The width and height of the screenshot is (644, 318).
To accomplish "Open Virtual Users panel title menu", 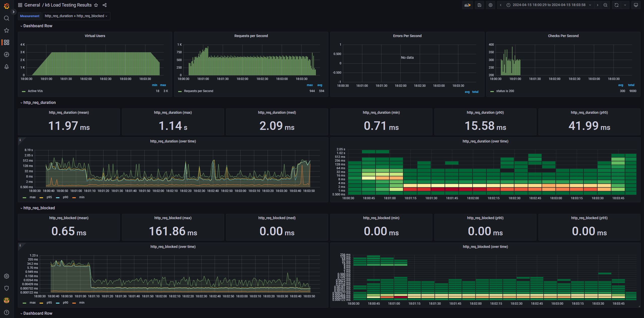I will pos(95,36).
